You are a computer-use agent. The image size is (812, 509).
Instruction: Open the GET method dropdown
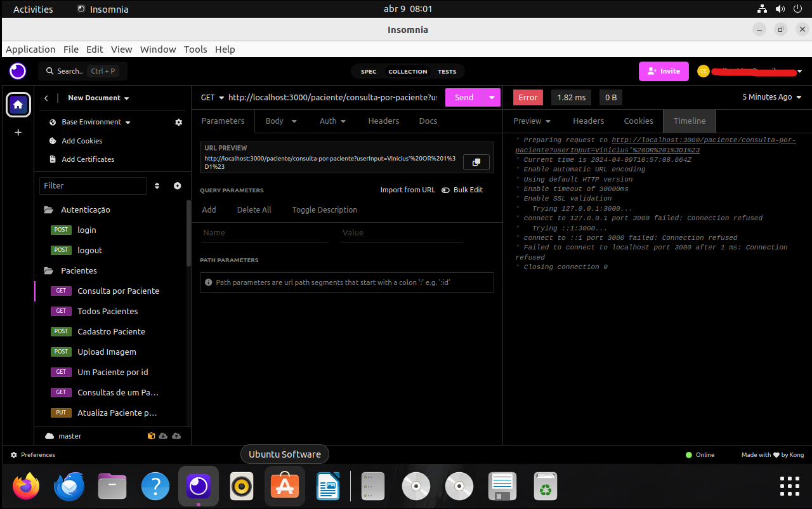click(x=213, y=97)
